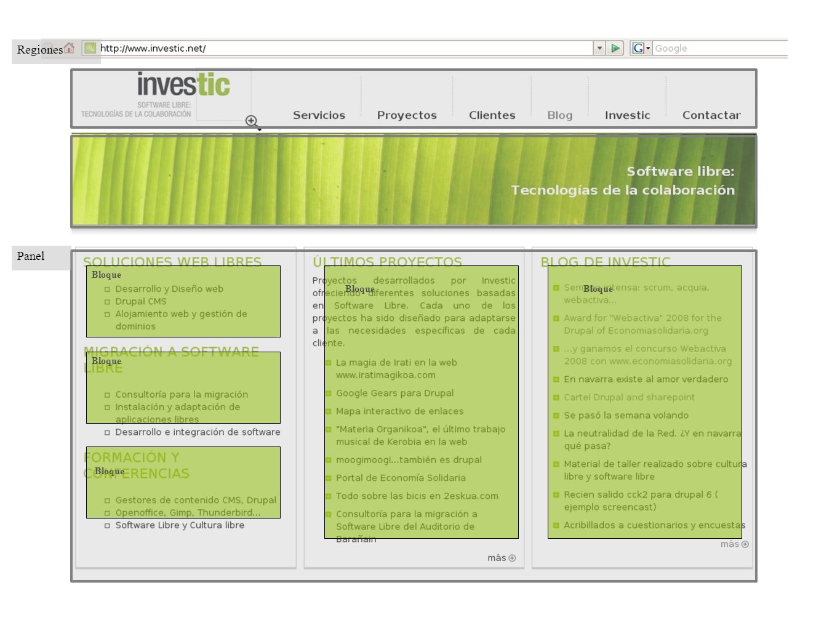Click the SOLUCIONES WEB LIBRES heading
Image resolution: width=840 pixels, height=630 pixels.
click(x=172, y=262)
